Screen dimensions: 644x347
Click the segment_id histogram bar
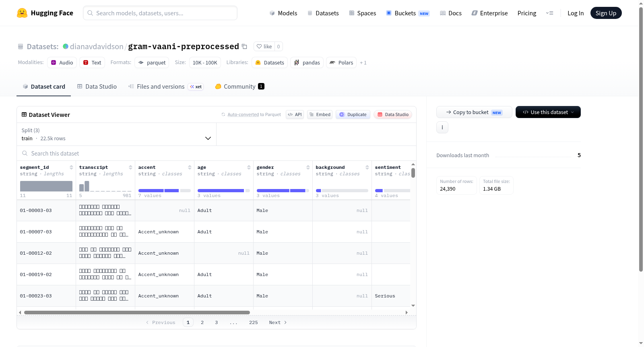coord(46,186)
